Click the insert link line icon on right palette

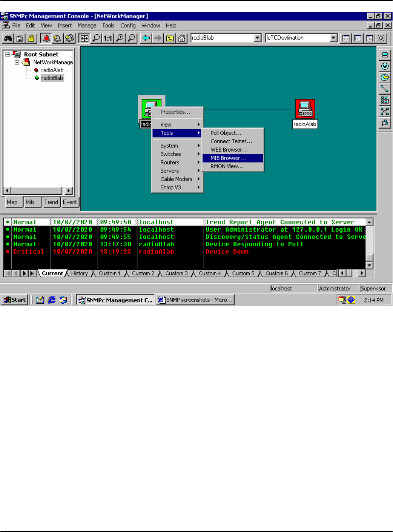[384, 88]
